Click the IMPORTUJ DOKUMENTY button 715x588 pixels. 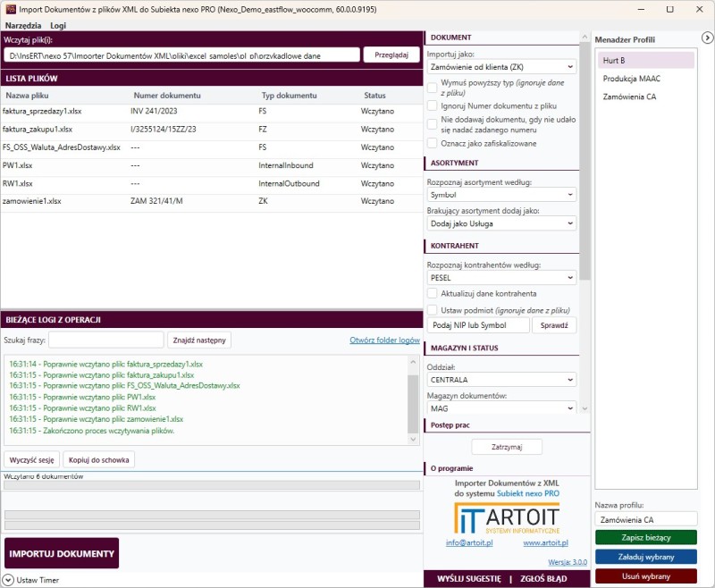coord(62,553)
